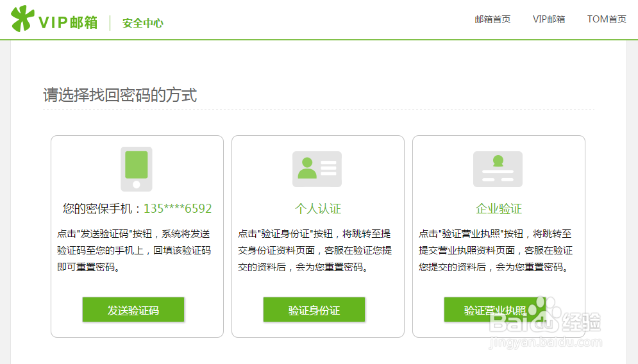
Task: Click the 请选择找回密码的方式 heading
Action: pyautogui.click(x=120, y=95)
